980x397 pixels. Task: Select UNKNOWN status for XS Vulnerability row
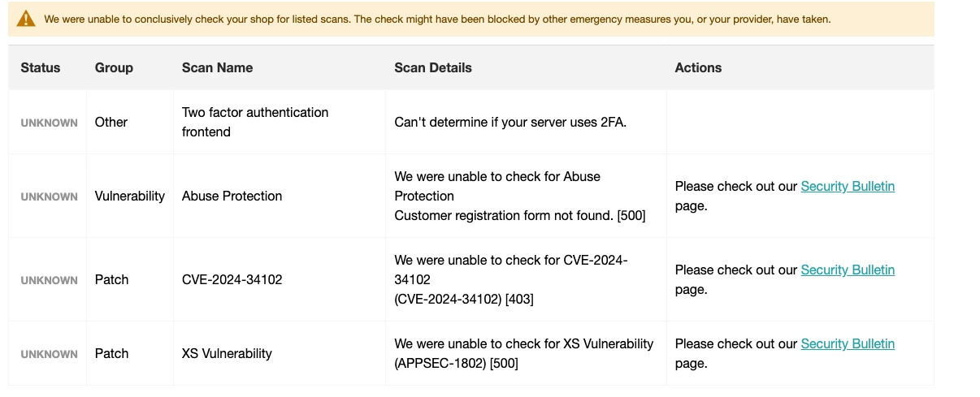(50, 355)
